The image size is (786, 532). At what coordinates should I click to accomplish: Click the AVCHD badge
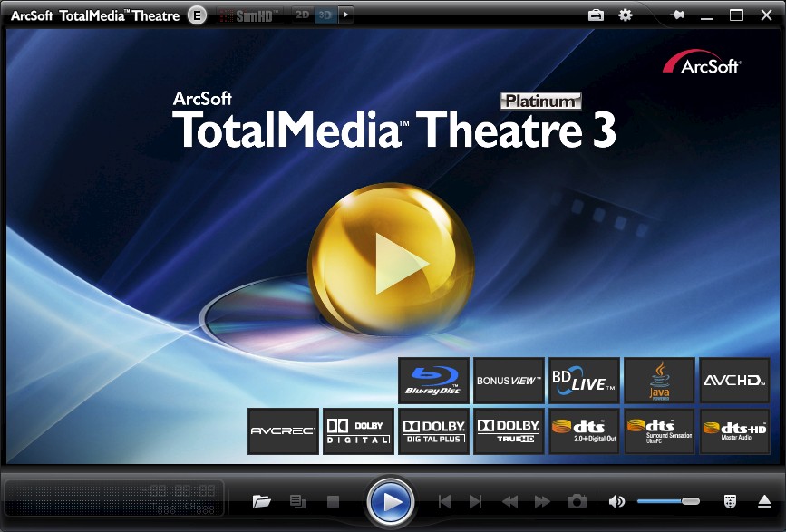[x=734, y=381]
